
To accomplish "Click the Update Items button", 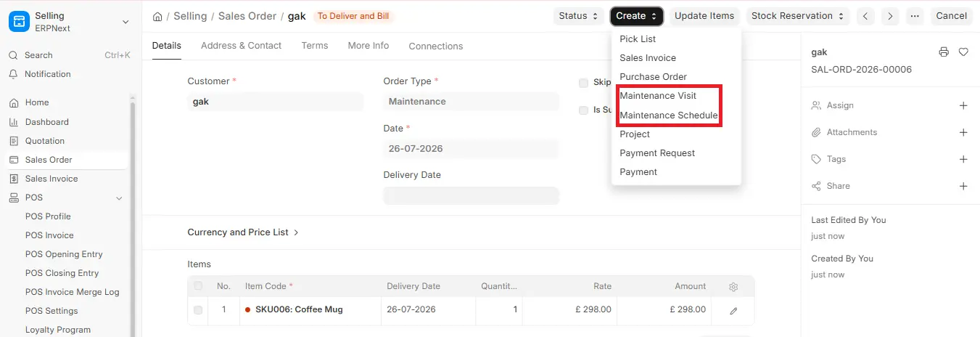I will click(704, 16).
